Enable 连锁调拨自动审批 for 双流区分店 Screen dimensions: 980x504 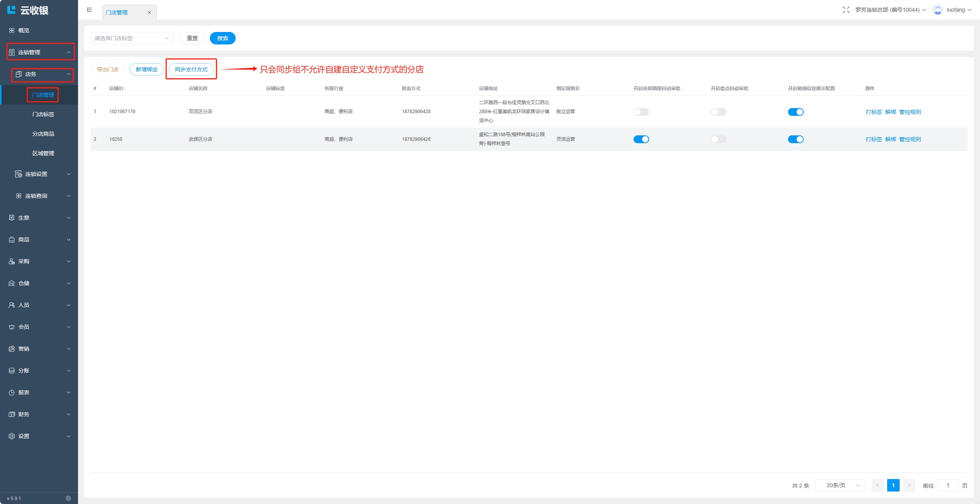click(641, 112)
